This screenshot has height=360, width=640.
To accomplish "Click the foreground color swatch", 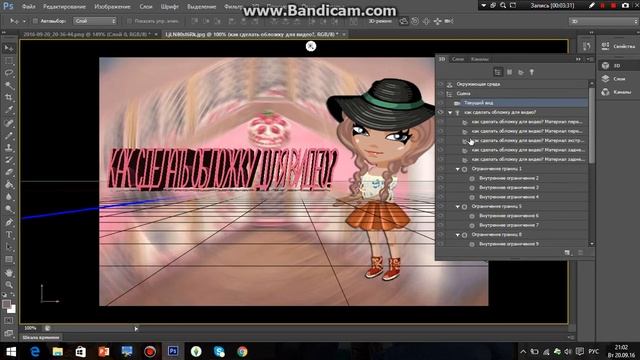I will [6, 304].
